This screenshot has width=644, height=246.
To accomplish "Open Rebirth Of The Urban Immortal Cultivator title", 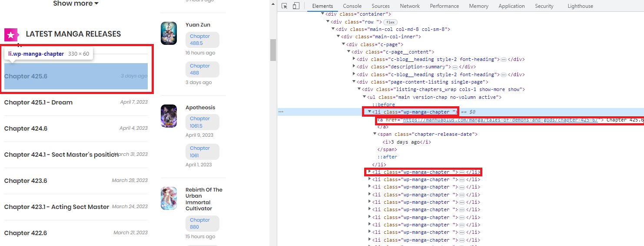I will pos(204,199).
